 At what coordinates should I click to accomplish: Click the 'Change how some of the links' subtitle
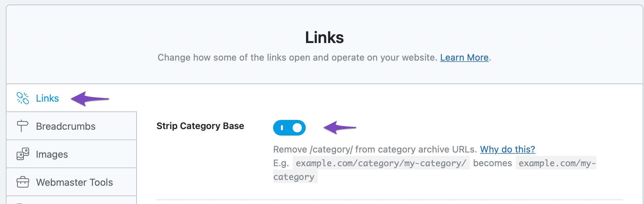pyautogui.click(x=297, y=58)
